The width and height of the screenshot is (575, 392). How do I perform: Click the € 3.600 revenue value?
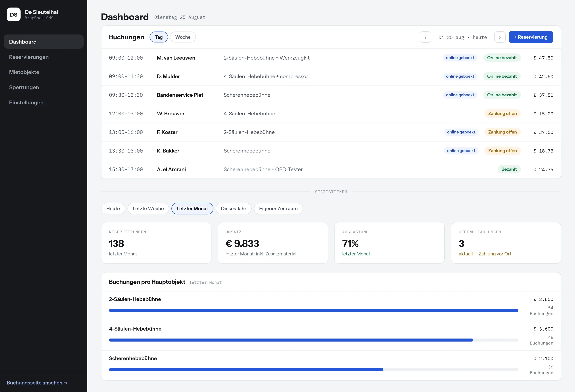543,329
